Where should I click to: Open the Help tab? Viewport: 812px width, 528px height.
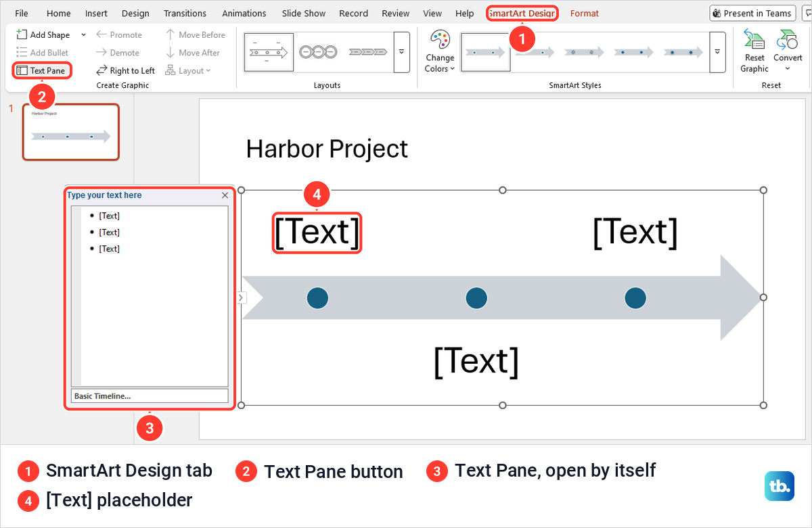point(465,14)
